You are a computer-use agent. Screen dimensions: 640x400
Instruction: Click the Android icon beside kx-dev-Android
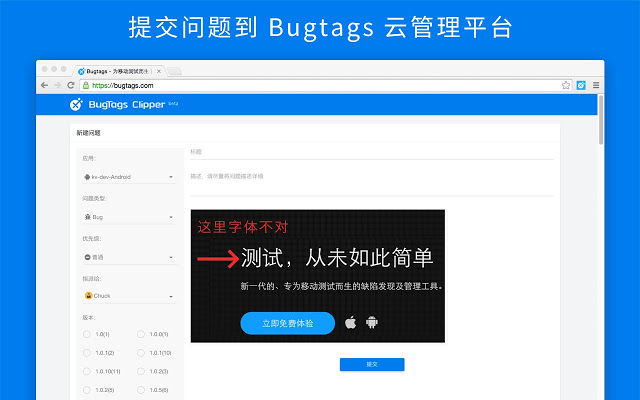(87, 177)
